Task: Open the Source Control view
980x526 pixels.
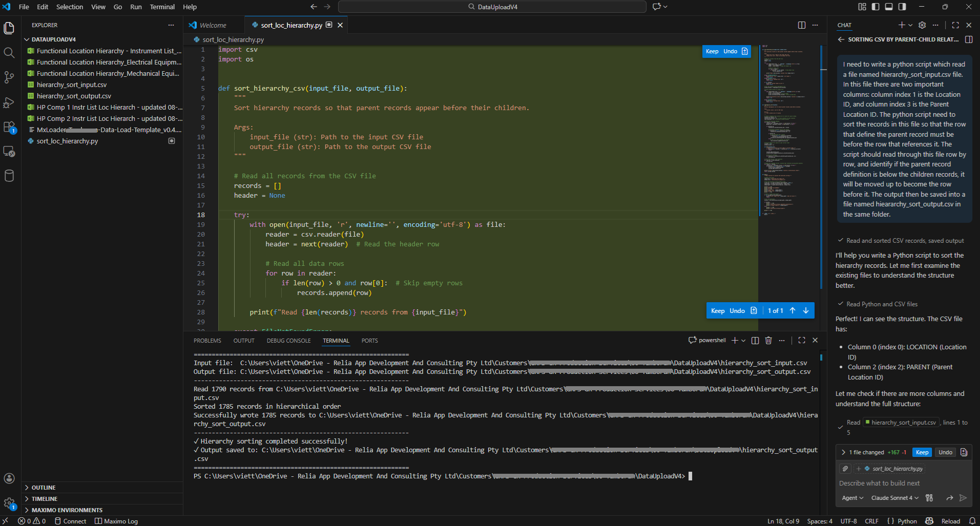Action: point(9,77)
